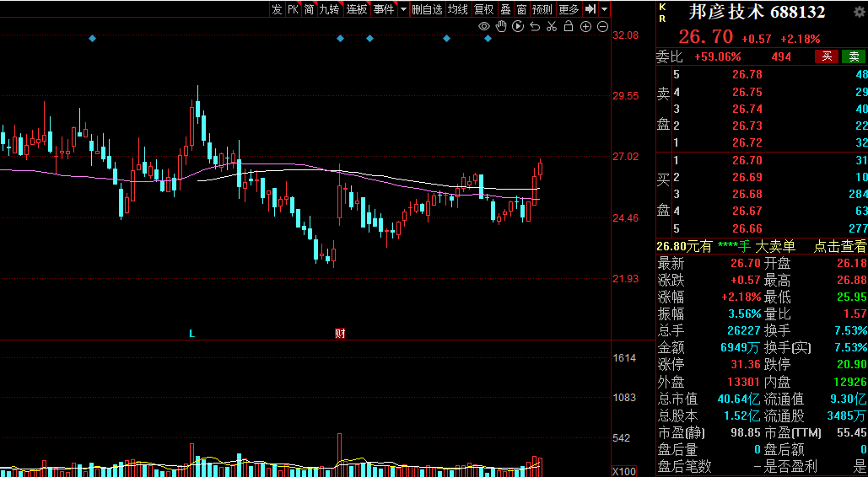Screen dimensions: 868x477
Task: Open dropdown arrow at toolbar far right
Action: (605, 9)
